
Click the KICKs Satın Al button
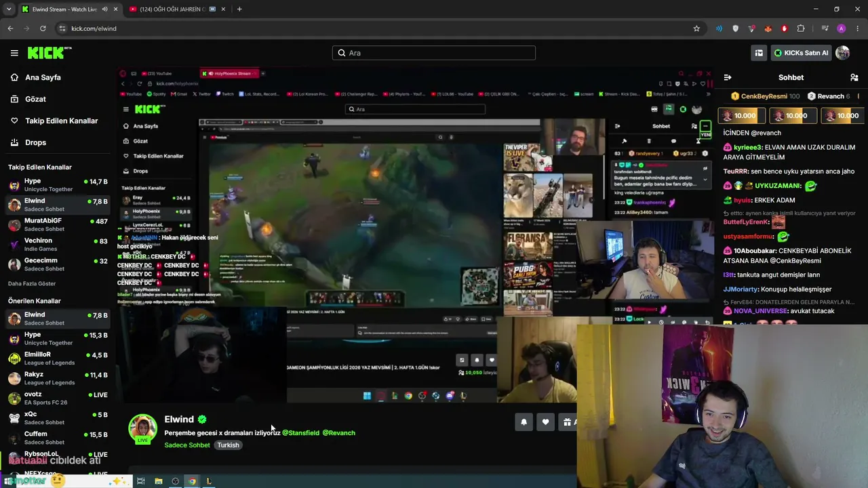click(801, 53)
